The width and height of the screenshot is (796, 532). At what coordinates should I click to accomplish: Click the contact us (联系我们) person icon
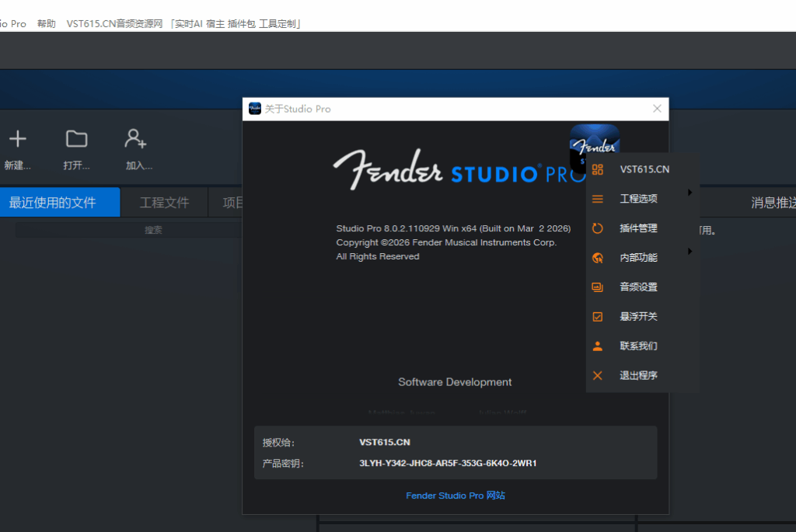598,346
